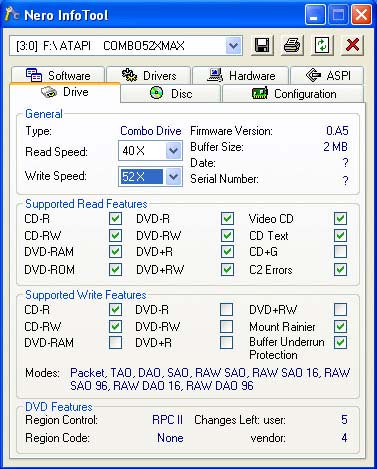Open the Configuration tab
The image size is (377, 469).
click(293, 93)
